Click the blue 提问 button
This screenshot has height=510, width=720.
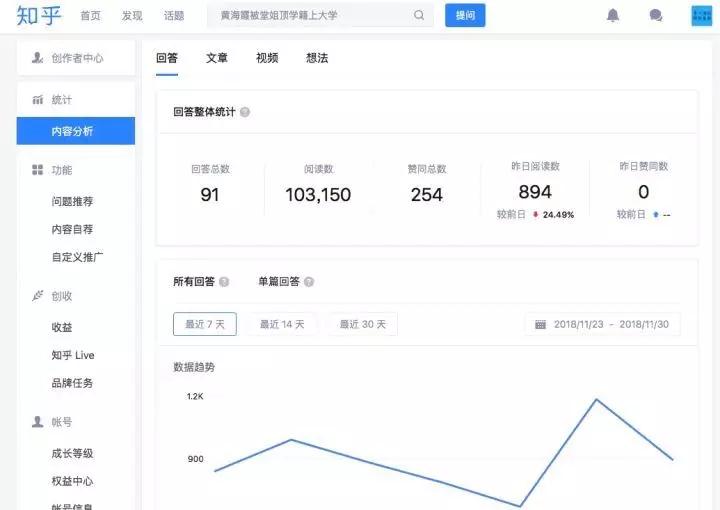465,16
